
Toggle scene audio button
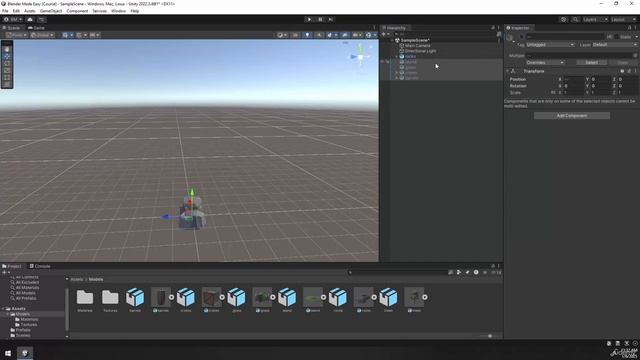[319, 35]
